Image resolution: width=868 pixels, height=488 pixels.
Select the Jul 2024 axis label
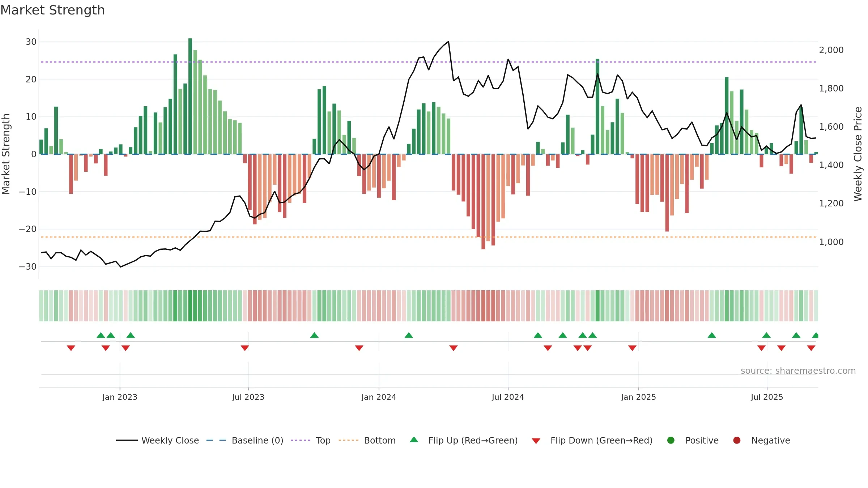pyautogui.click(x=508, y=397)
